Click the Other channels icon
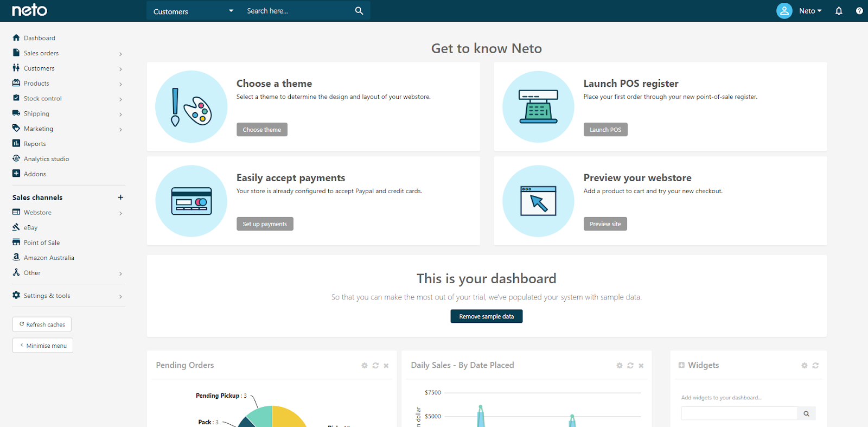868x427 pixels. coord(16,272)
